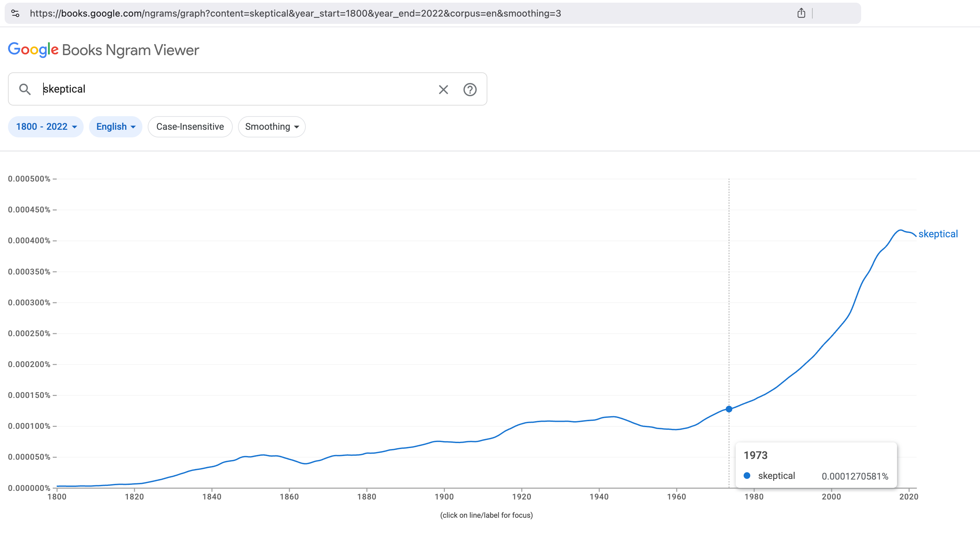Click the blue 1973 data point
The width and height of the screenshot is (980, 535).
[x=729, y=409]
